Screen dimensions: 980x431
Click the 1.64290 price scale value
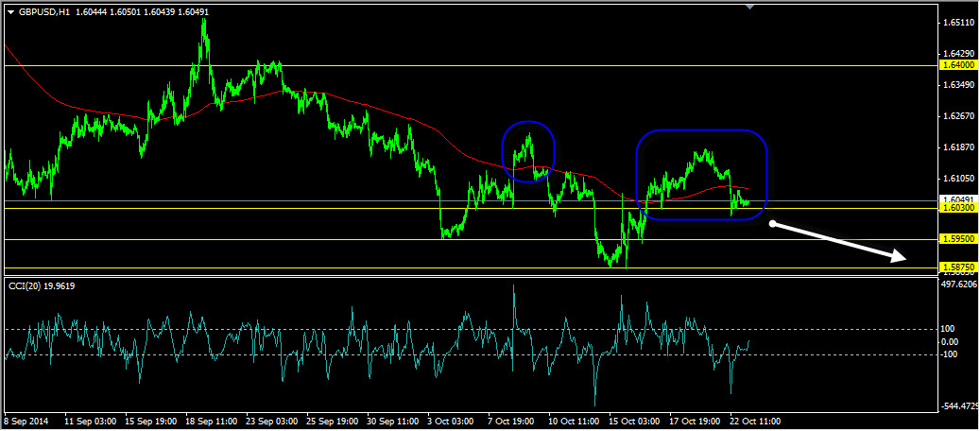tap(959, 55)
